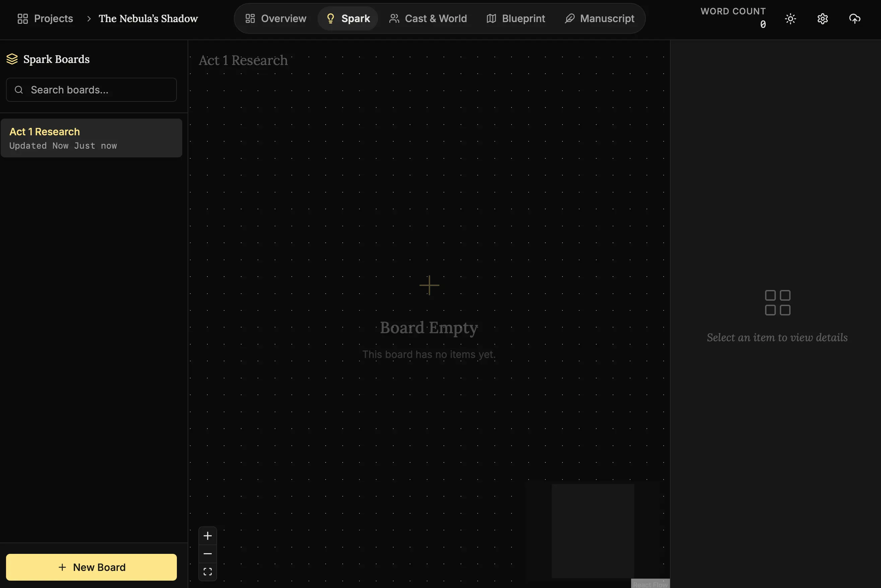This screenshot has height=588, width=881.
Task: Click fit view canvas control
Action: point(207,572)
